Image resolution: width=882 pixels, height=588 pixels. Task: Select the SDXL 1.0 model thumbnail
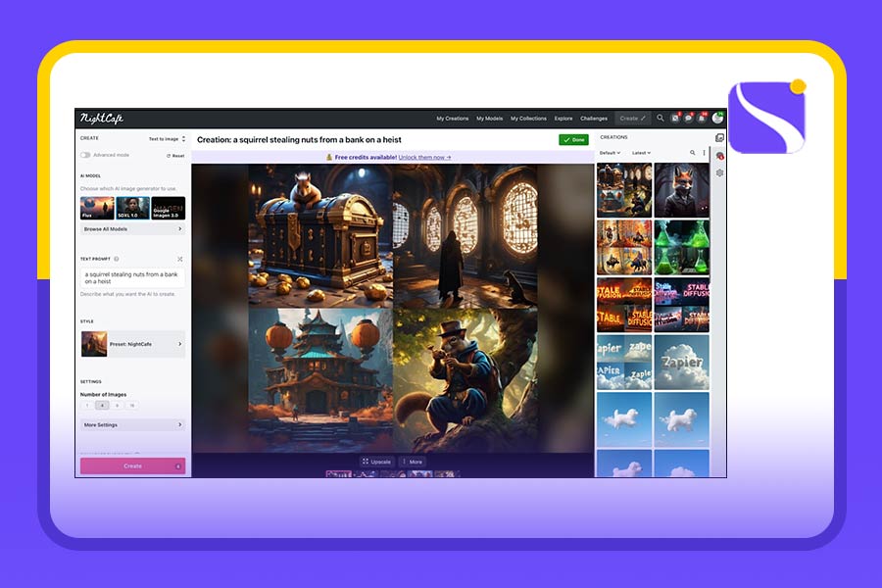[x=132, y=208]
